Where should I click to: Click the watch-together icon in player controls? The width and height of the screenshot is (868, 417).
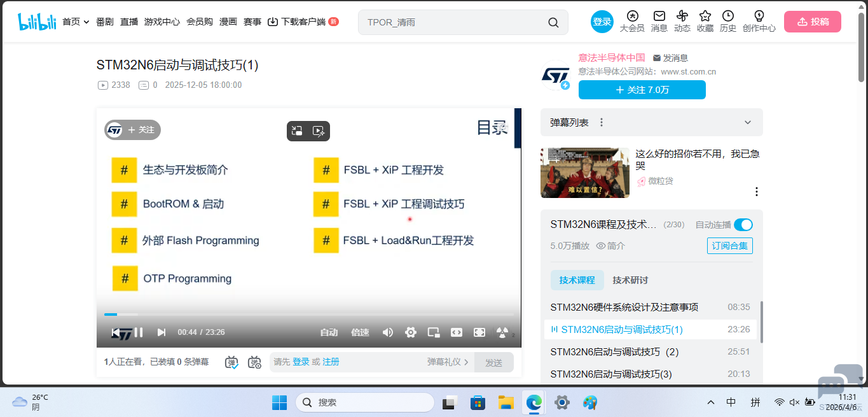pos(501,332)
